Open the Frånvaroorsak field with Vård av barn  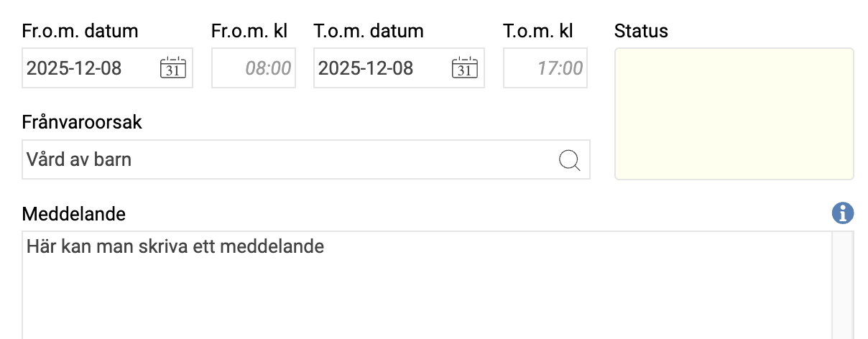pos(287,159)
